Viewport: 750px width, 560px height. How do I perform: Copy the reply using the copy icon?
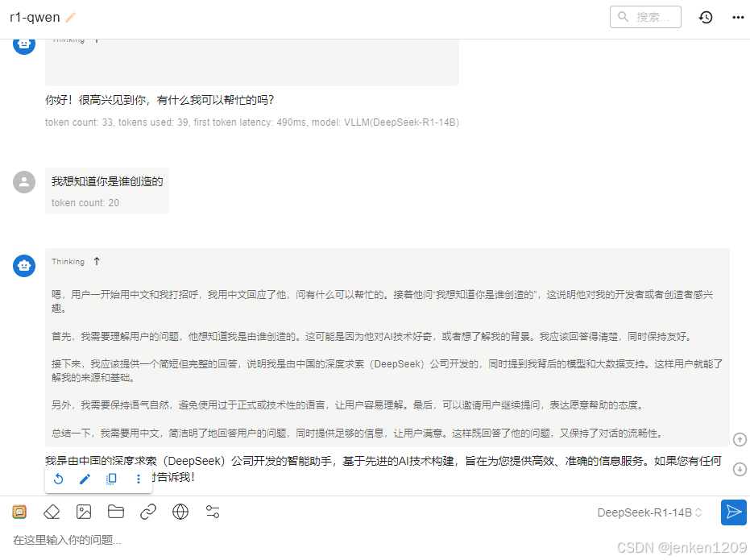(111, 479)
